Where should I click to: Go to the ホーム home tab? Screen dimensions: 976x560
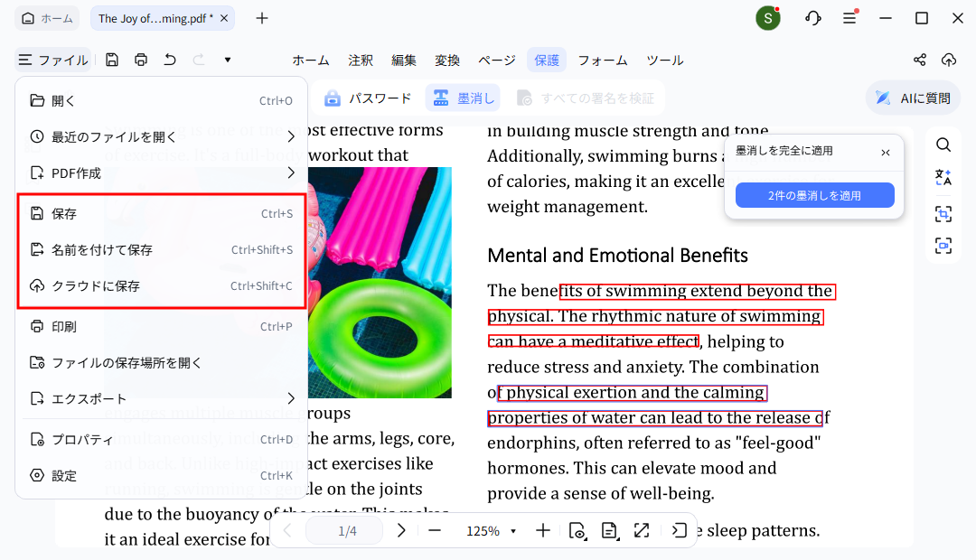(47, 19)
